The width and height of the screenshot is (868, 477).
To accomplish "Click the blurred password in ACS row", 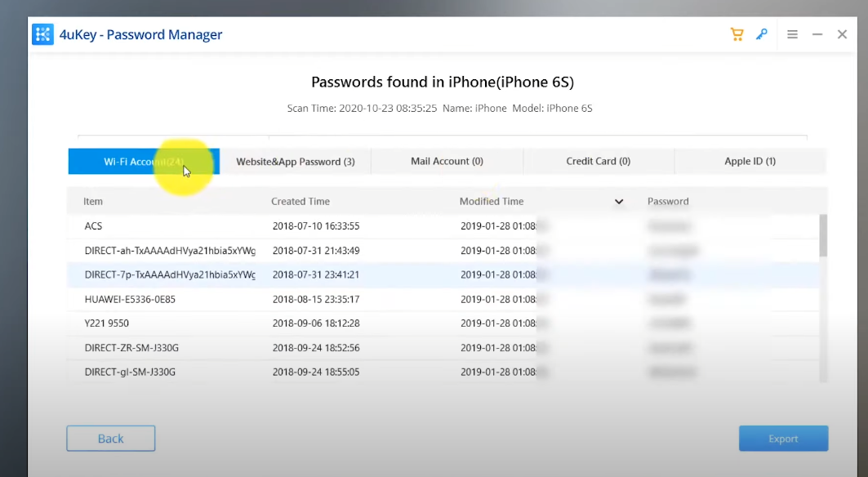I will click(x=670, y=226).
